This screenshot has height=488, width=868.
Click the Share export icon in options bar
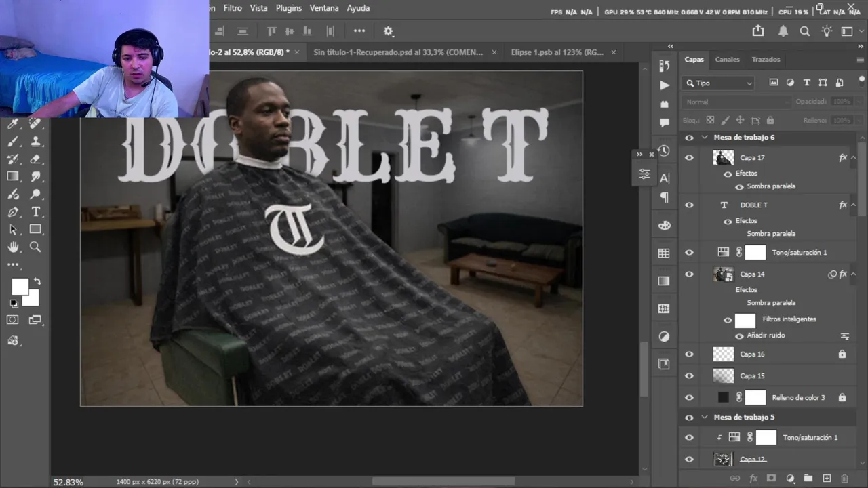coord(758,31)
